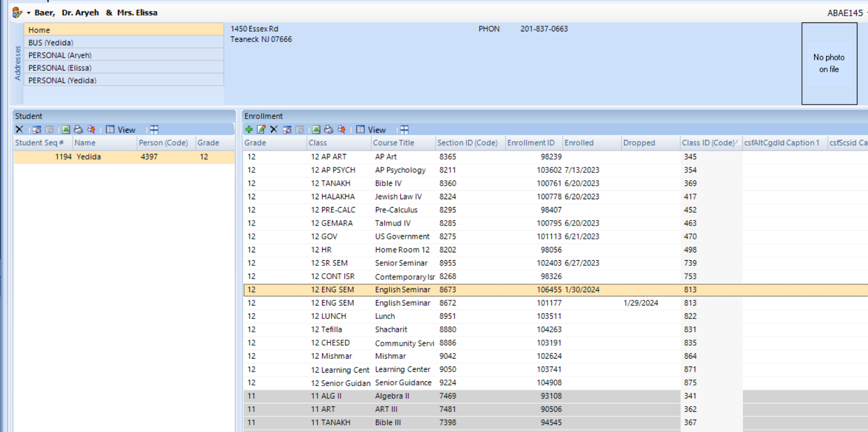Open the dropdown arrow beside the family icon
This screenshot has width=868, height=432.
point(29,12)
